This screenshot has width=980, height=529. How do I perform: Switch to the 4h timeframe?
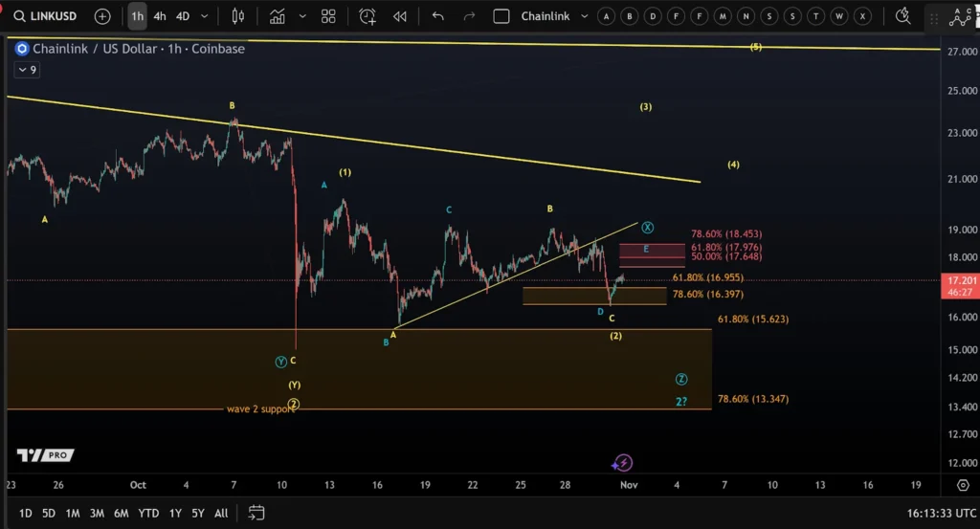pos(160,16)
